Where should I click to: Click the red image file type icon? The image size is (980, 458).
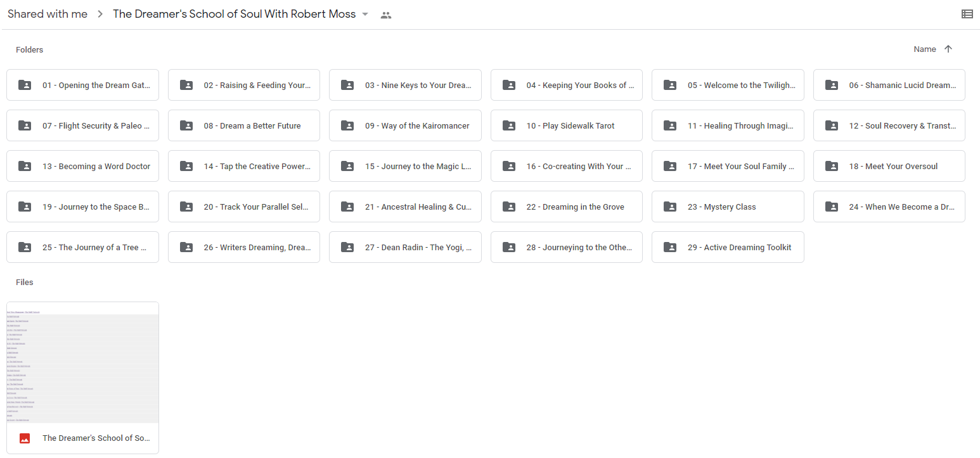(25, 438)
